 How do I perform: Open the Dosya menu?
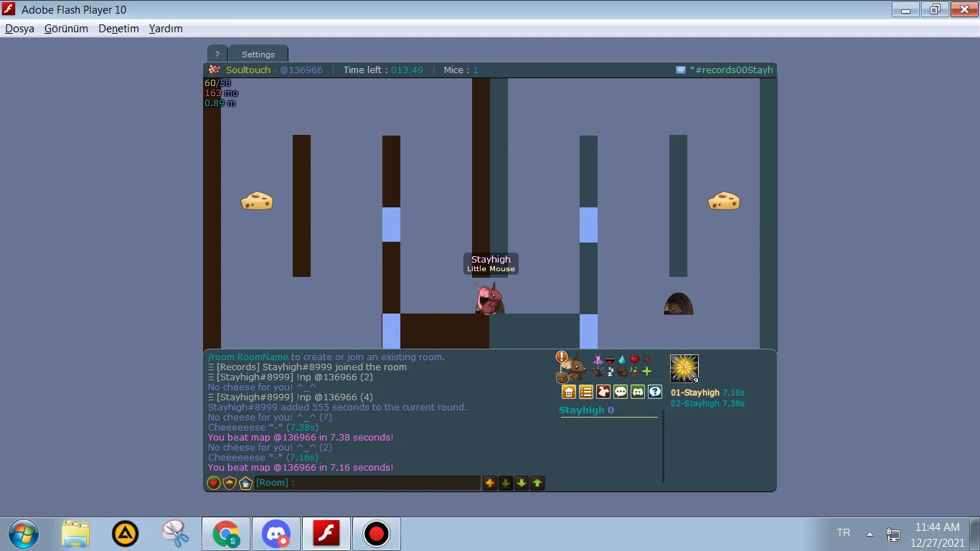pos(20,29)
